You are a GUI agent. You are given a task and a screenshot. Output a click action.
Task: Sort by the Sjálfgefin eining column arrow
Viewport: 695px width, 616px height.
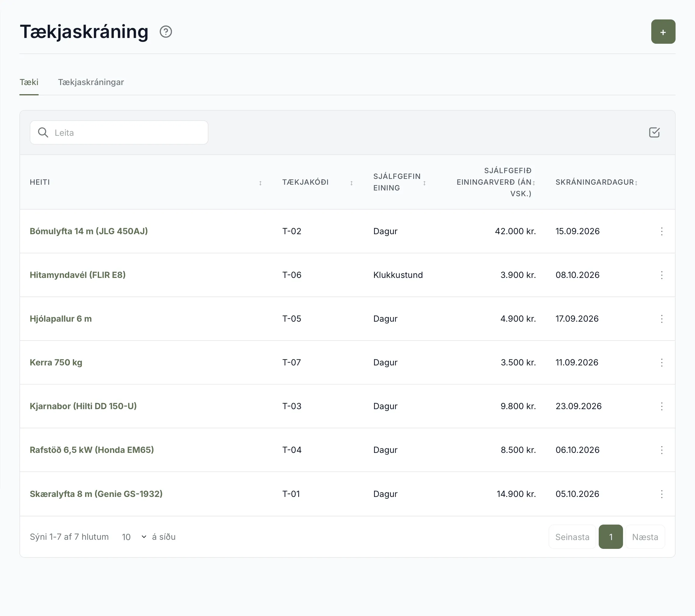(x=424, y=183)
